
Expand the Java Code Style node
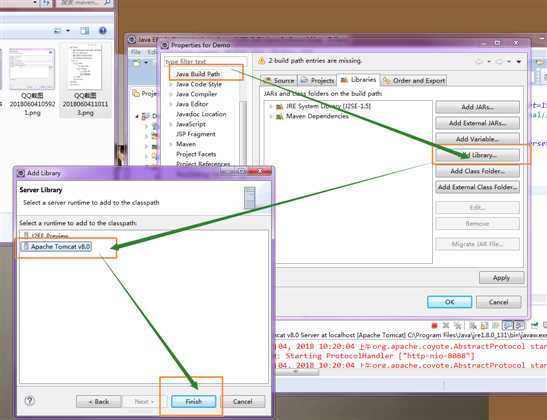coord(171,84)
